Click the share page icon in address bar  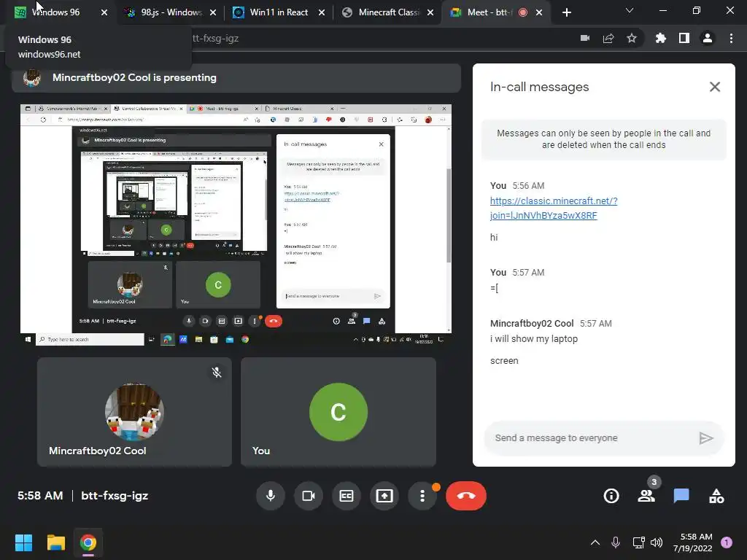coord(608,38)
